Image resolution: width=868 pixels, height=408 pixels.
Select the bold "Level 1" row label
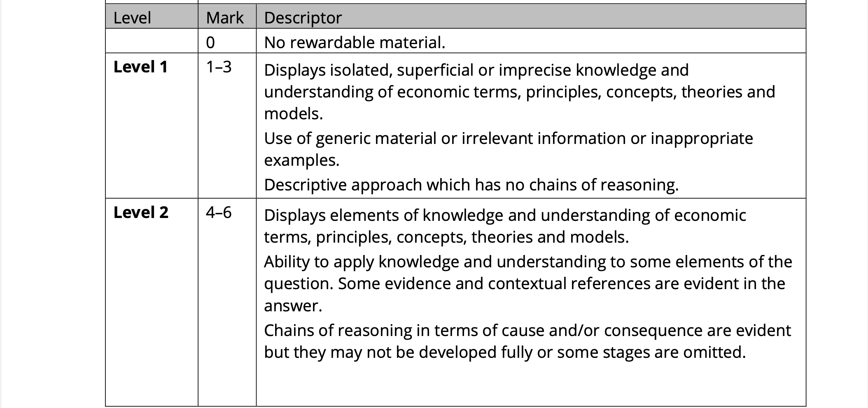coord(141,67)
